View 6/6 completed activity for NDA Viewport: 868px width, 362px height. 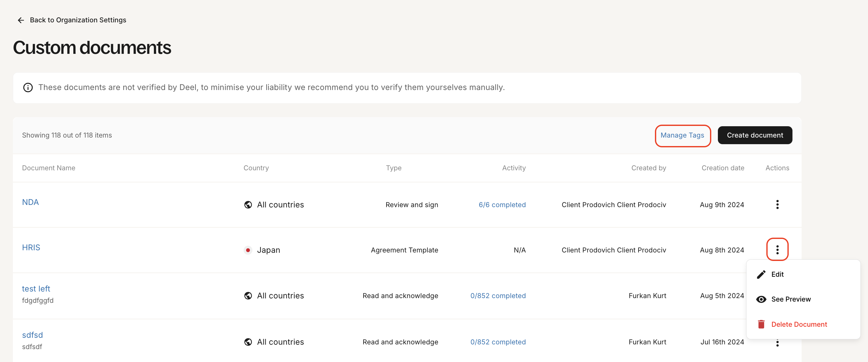pyautogui.click(x=502, y=204)
